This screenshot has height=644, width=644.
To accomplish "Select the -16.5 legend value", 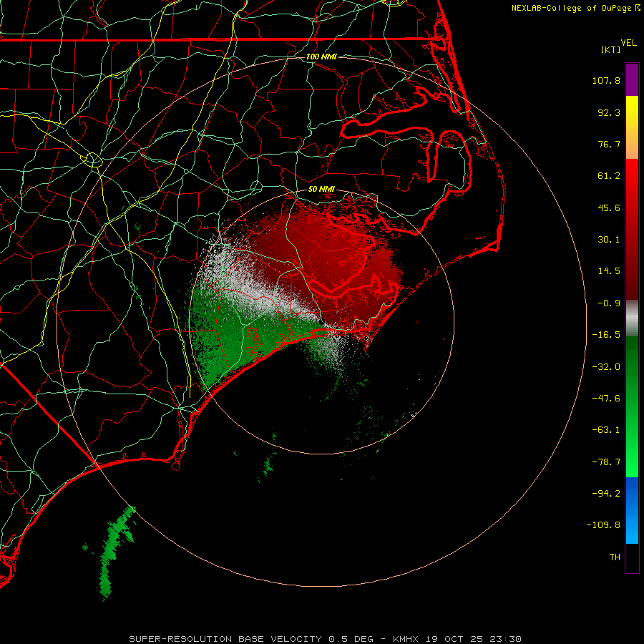I will coord(606,335).
